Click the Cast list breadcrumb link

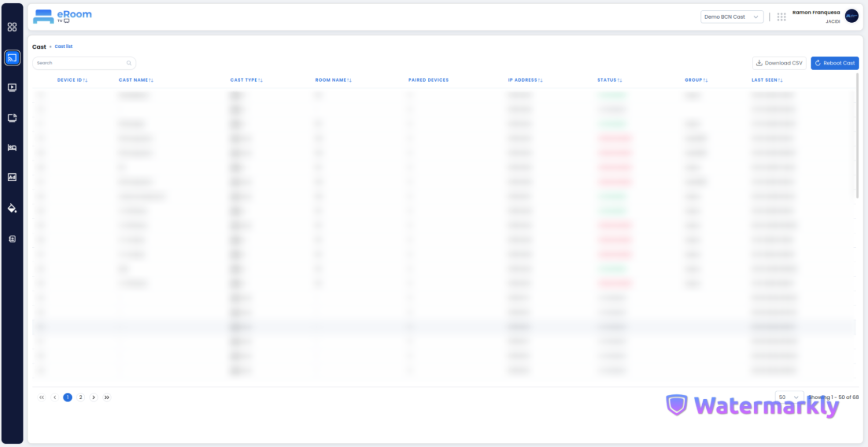(64, 46)
